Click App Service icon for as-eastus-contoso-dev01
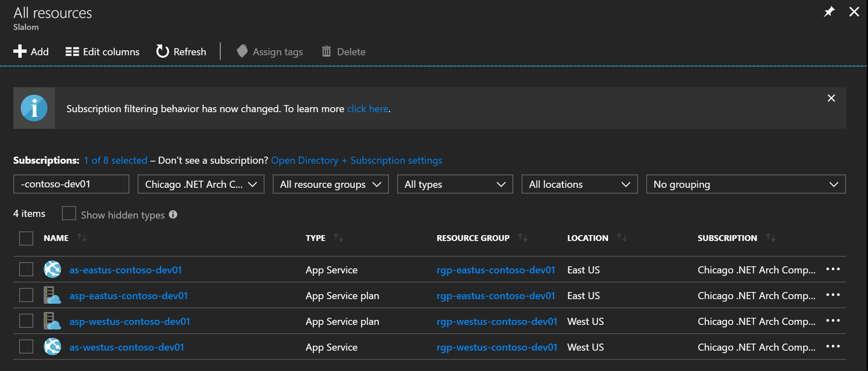868x371 pixels. point(52,269)
